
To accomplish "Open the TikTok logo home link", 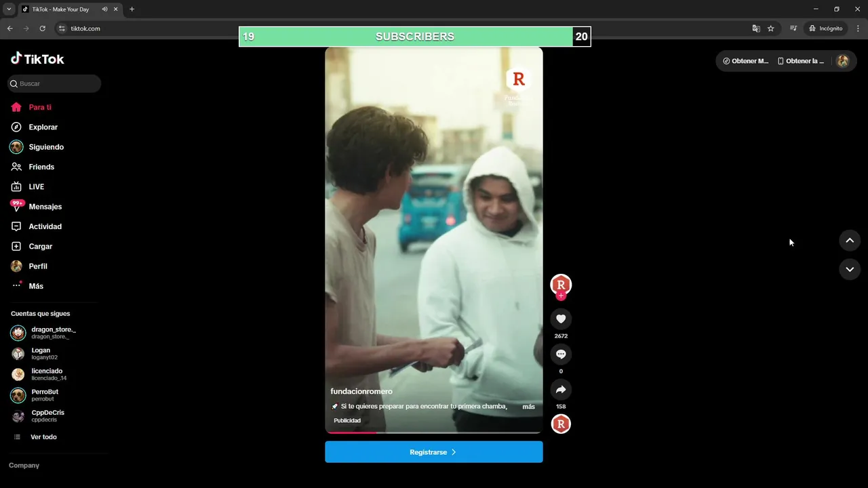I will point(37,59).
